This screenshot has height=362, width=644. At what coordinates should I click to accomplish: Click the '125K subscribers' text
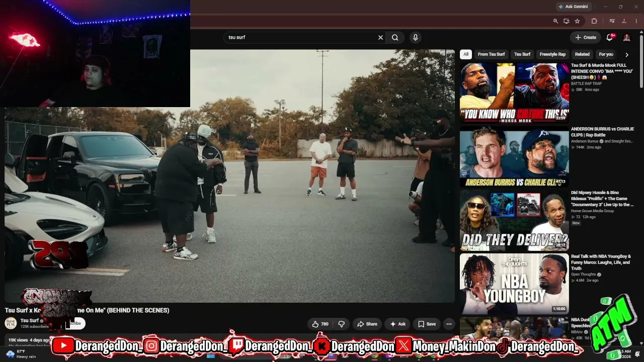click(34, 327)
